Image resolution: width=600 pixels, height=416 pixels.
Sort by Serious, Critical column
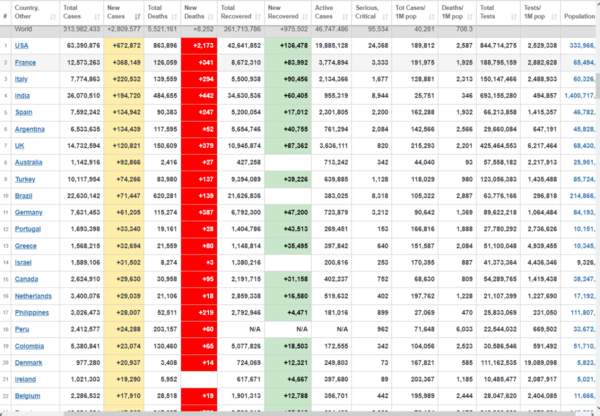coord(368,13)
